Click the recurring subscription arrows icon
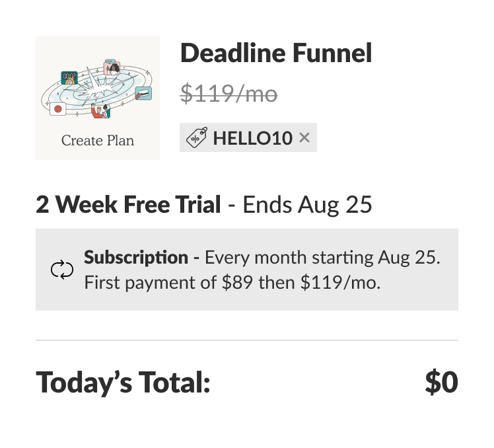This screenshot has height=448, width=494. 62,270
